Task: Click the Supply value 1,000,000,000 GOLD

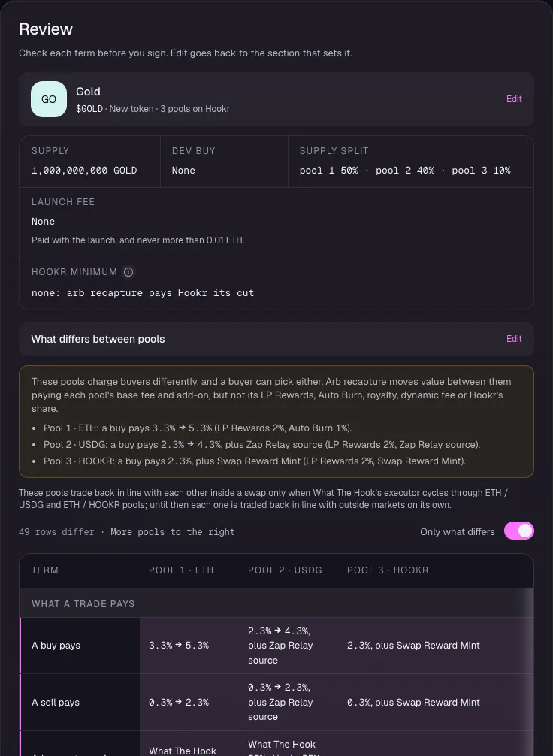Action: pyautogui.click(x=84, y=170)
